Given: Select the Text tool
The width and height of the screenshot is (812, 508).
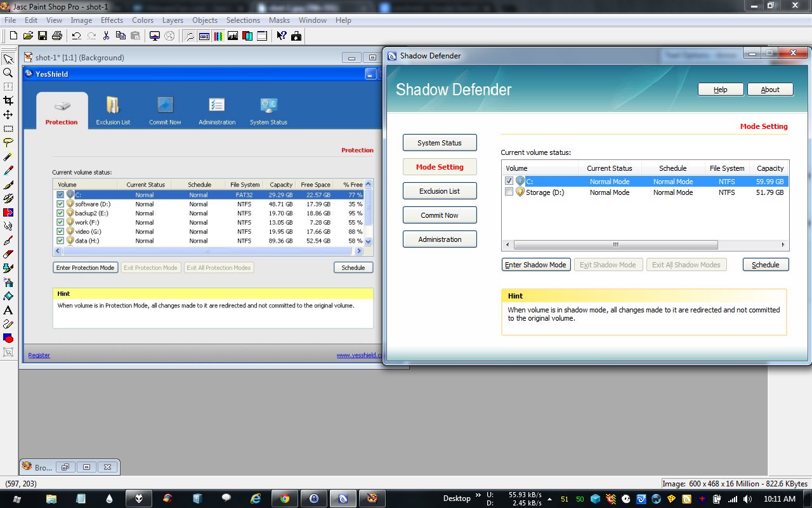Looking at the screenshot, I should tap(8, 311).
